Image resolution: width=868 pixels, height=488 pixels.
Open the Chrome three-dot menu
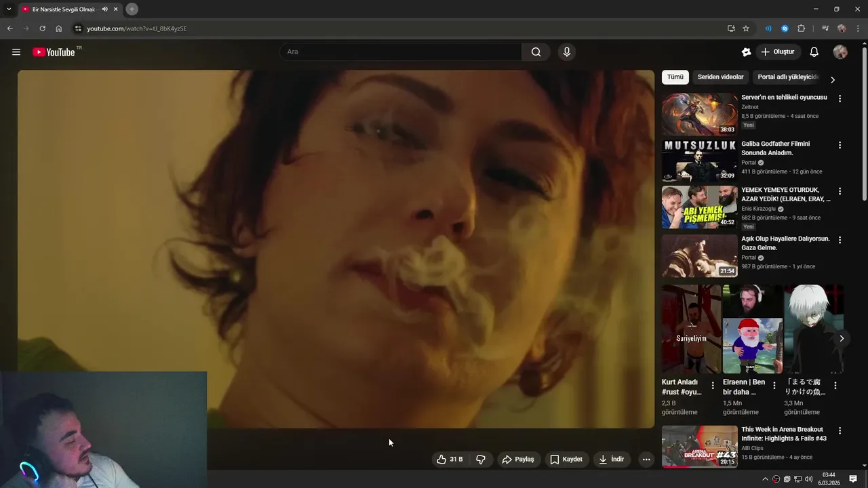tap(858, 28)
